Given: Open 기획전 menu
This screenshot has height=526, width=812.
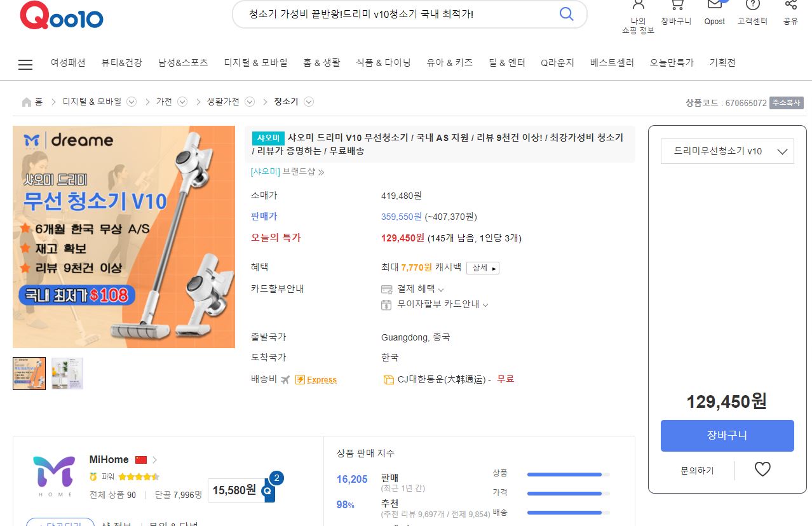Looking at the screenshot, I should [x=722, y=63].
